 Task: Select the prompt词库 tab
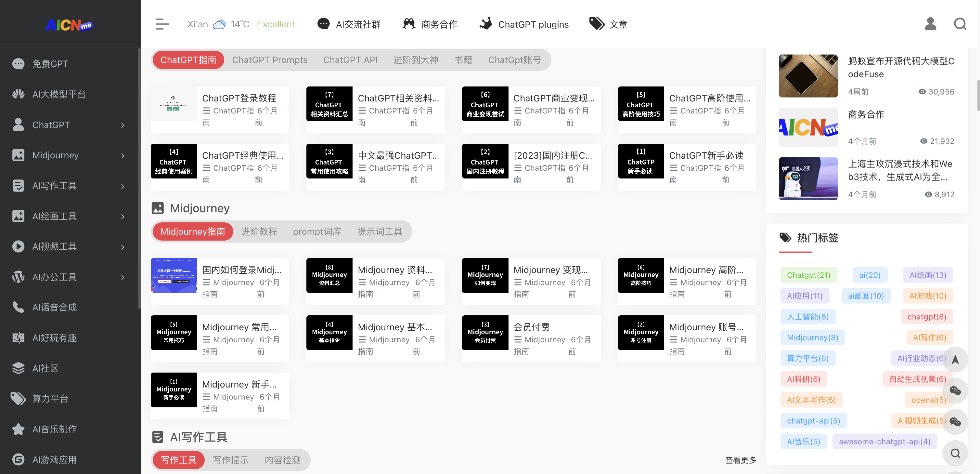(x=317, y=231)
